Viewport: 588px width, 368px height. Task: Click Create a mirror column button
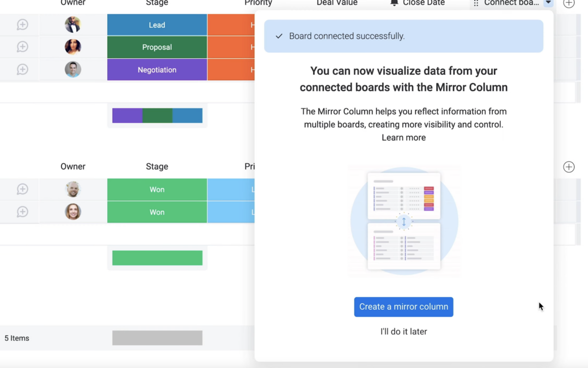(x=403, y=307)
